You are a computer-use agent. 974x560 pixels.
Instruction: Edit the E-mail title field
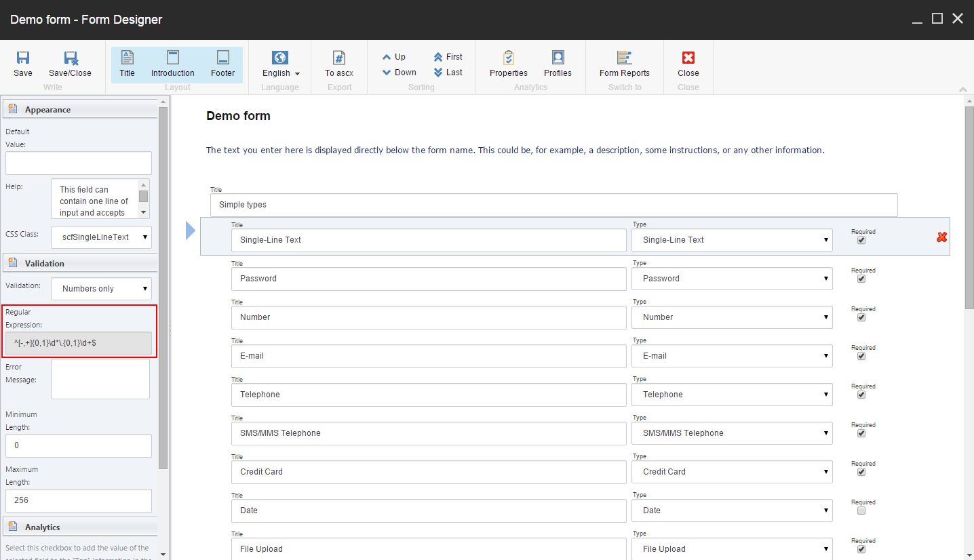click(x=429, y=356)
